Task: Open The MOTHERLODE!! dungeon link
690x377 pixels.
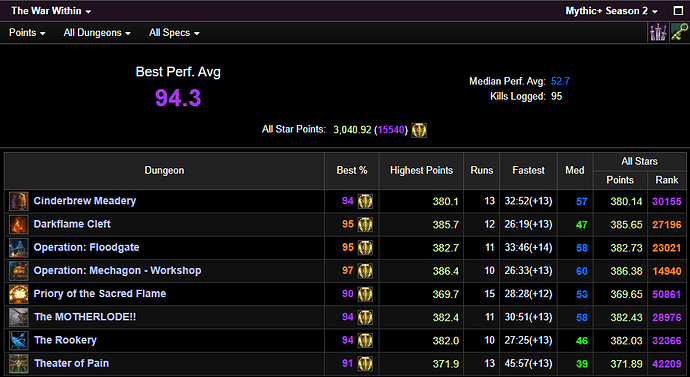Action: click(85, 317)
